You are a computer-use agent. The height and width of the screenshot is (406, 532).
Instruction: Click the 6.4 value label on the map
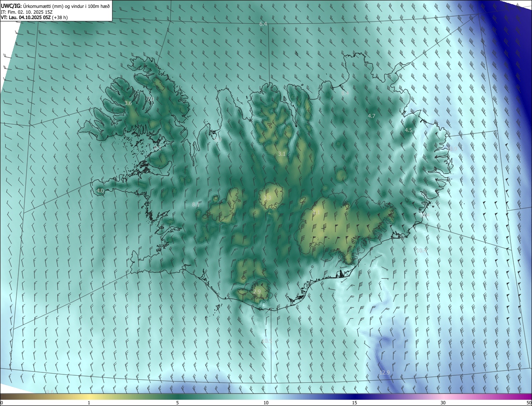tap(263, 24)
